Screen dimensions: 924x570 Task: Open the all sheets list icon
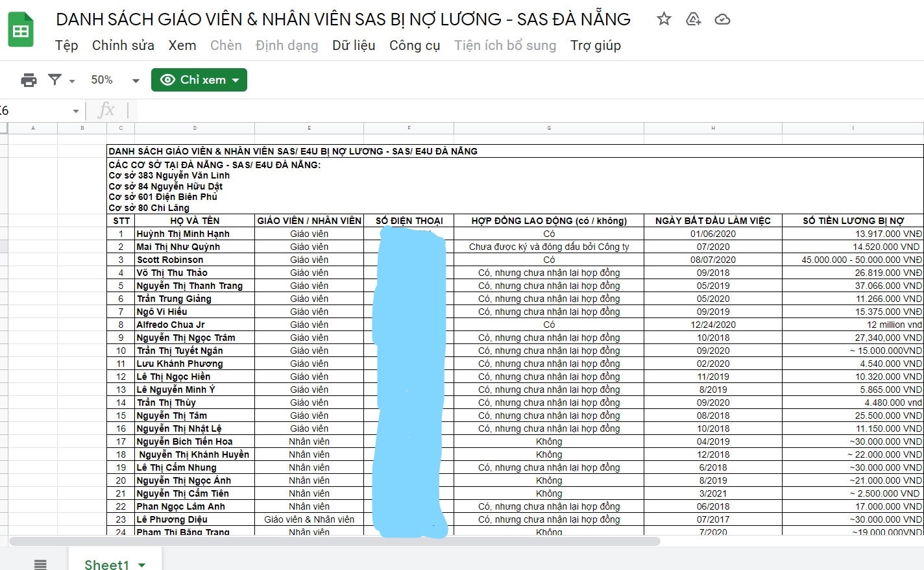[x=40, y=564]
